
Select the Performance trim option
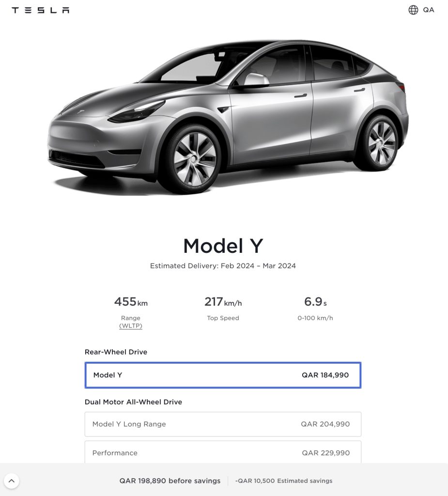pos(223,452)
